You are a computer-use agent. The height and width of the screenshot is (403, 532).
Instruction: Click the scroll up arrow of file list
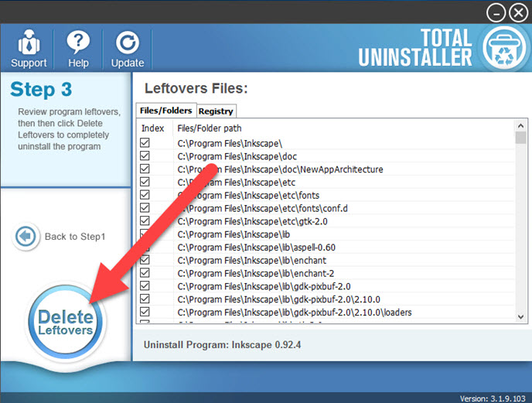pos(520,125)
